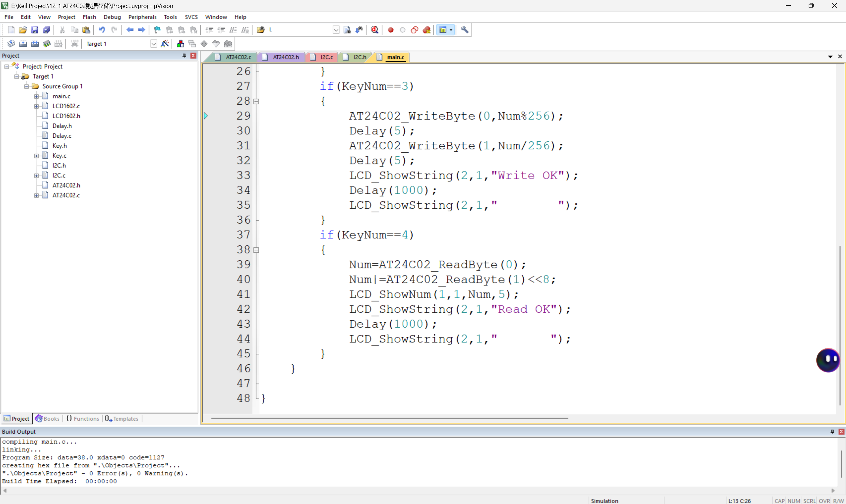The image size is (846, 504).
Task: Insert a breakpoint with the red dot icon
Action: point(390,30)
